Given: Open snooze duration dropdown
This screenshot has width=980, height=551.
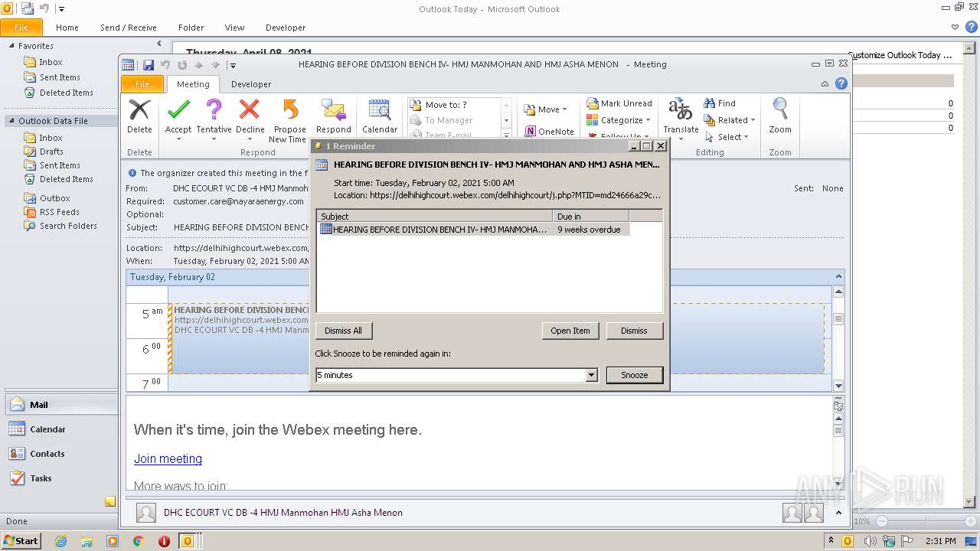Looking at the screenshot, I should coord(591,375).
